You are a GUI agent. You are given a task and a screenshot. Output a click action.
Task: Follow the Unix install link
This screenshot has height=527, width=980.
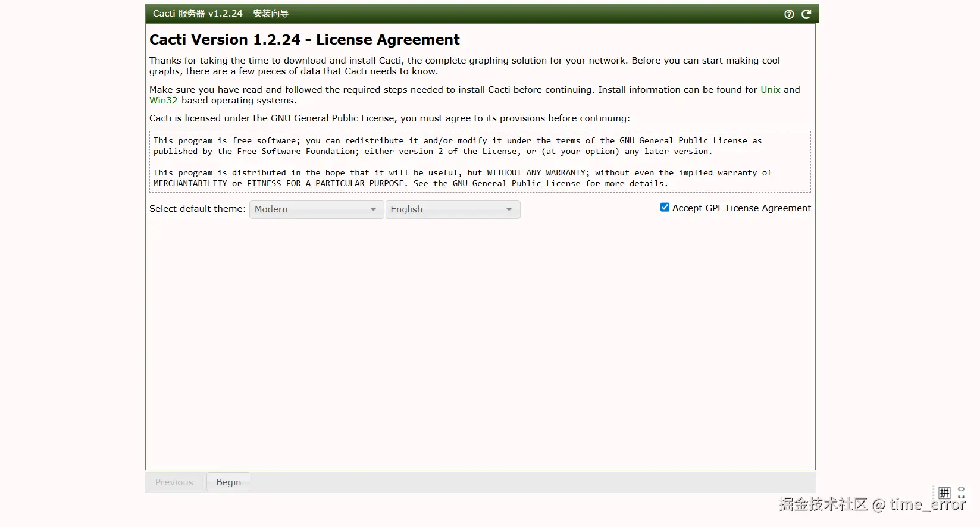[x=770, y=89]
